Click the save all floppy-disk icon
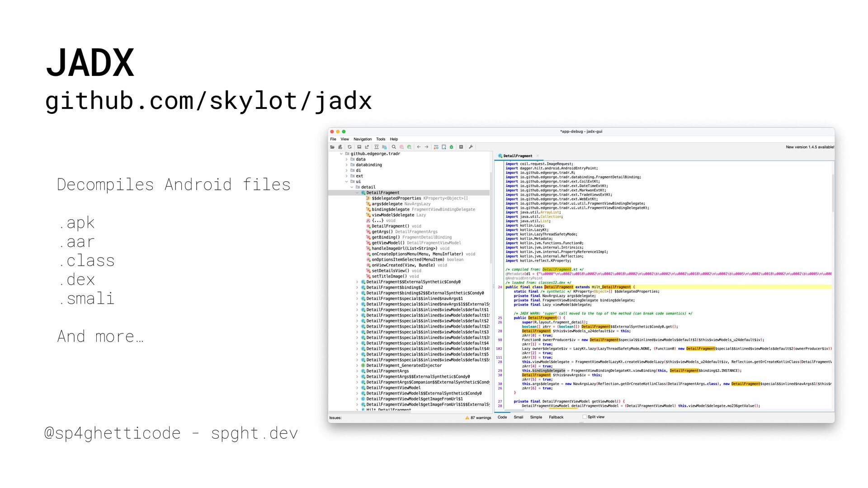This screenshot has width=868, height=488. [x=359, y=147]
